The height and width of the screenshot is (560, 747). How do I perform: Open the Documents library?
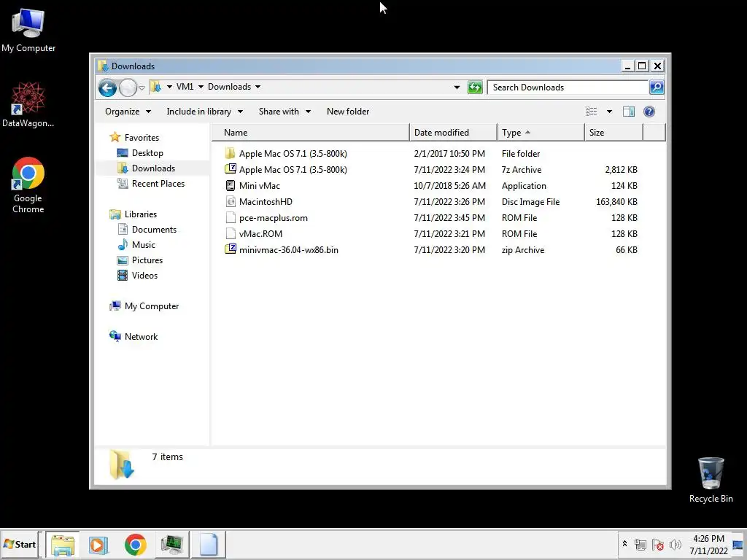pyautogui.click(x=147, y=230)
